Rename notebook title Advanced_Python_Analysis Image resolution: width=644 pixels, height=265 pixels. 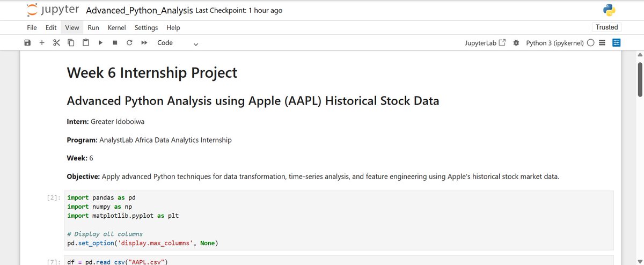point(139,10)
